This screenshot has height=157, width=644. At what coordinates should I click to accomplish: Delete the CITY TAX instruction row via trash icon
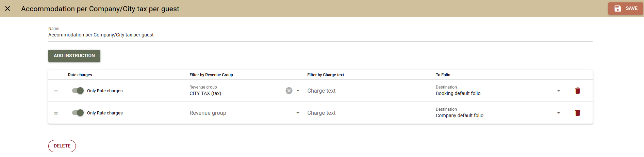click(577, 91)
